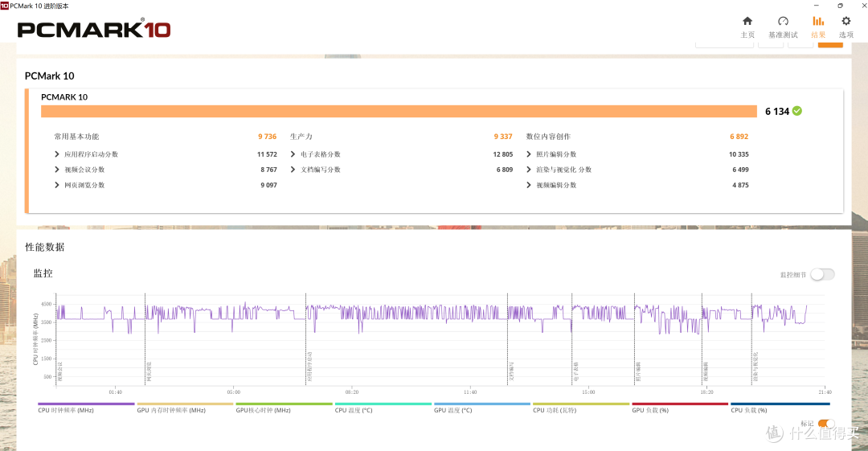Click the 4 875 video editing score

pos(740,185)
